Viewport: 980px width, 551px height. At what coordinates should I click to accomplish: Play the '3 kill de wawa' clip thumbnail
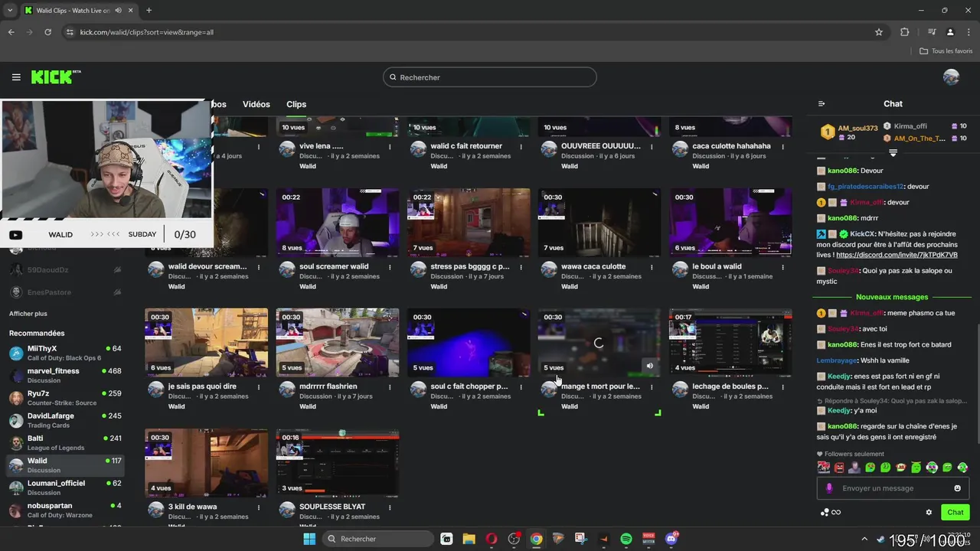207,463
